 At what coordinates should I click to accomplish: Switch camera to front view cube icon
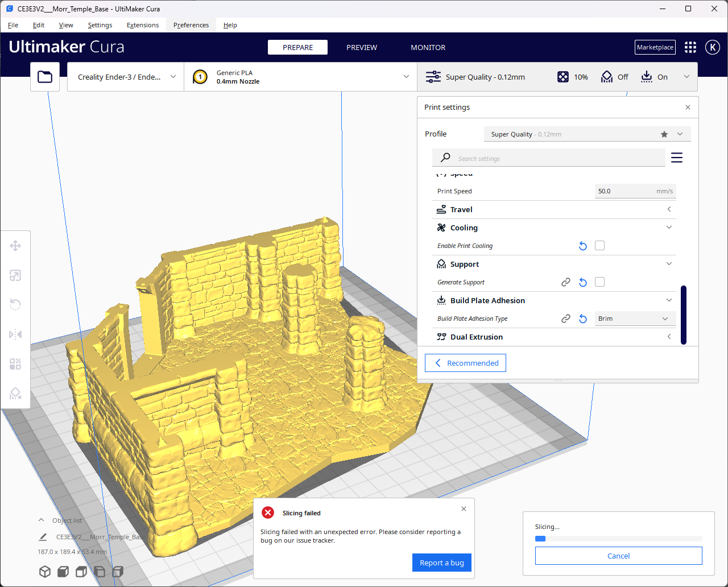63,572
